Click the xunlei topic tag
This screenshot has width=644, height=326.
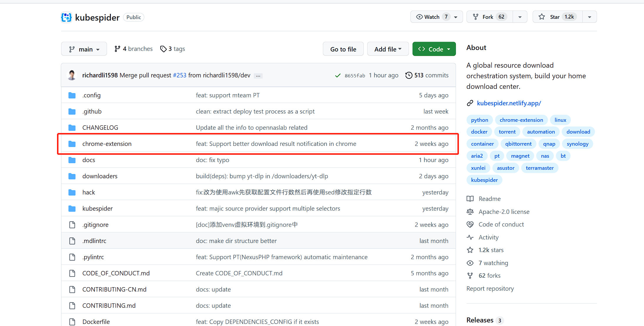(x=478, y=168)
